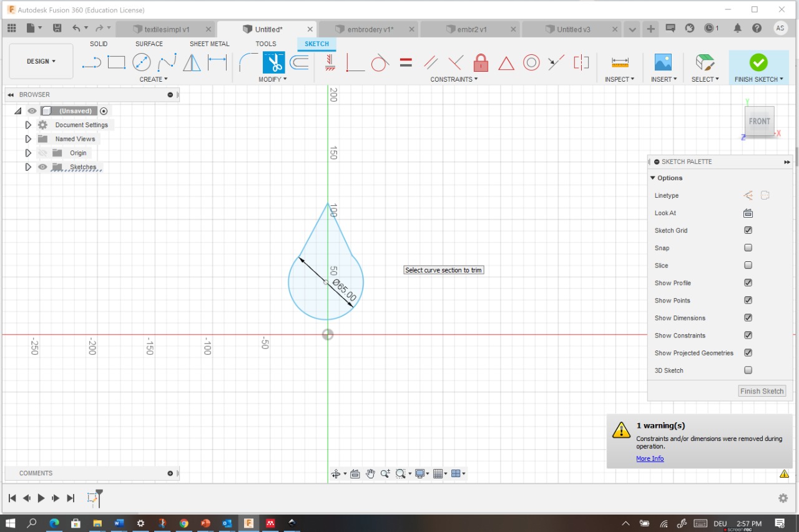Click the FRONT face of the ViewCube
Screen dimensions: 799x532
pyautogui.click(x=759, y=121)
